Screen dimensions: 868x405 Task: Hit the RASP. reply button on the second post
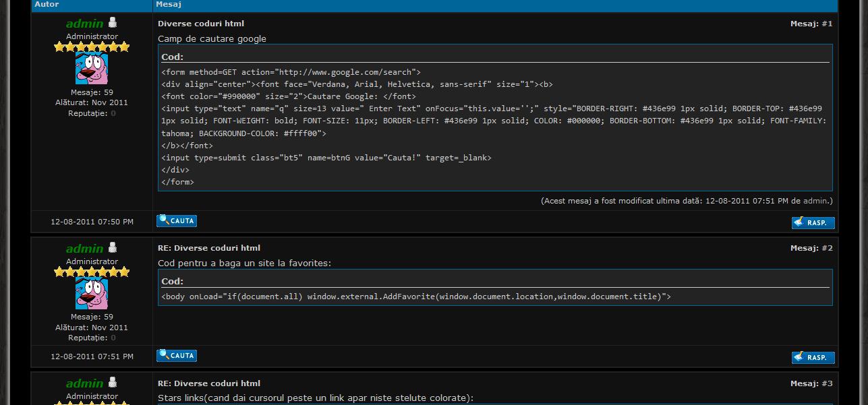tap(813, 357)
